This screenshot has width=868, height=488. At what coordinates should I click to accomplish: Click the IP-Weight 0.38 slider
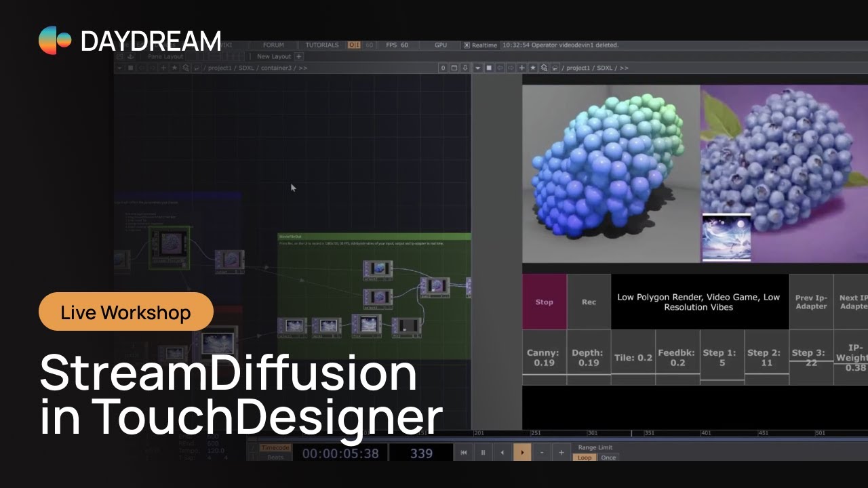point(851,357)
